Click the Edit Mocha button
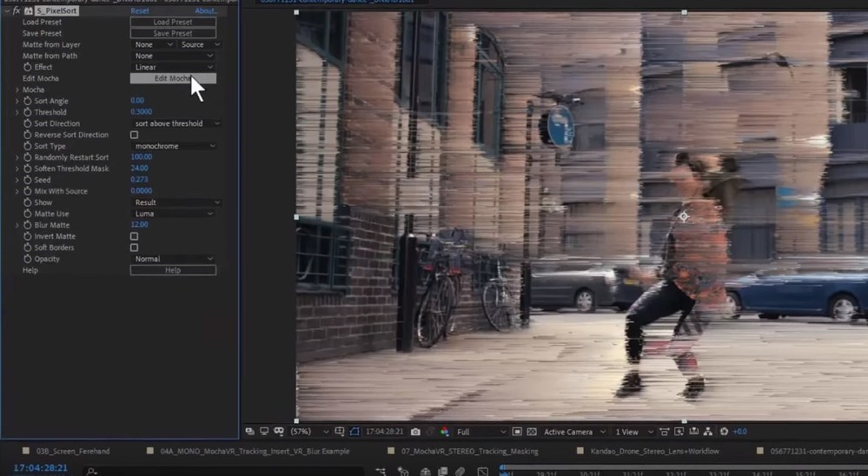This screenshot has height=476, width=868. coord(173,78)
